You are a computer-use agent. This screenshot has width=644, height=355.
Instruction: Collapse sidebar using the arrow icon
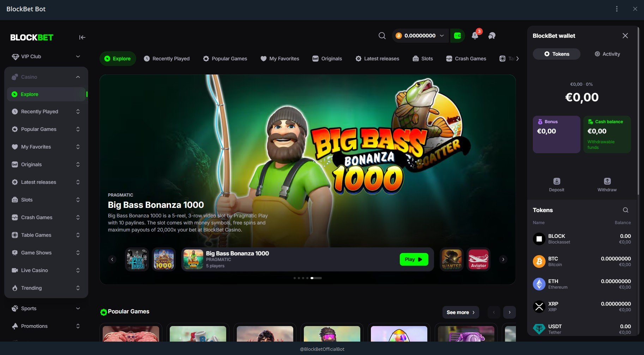[x=82, y=37]
